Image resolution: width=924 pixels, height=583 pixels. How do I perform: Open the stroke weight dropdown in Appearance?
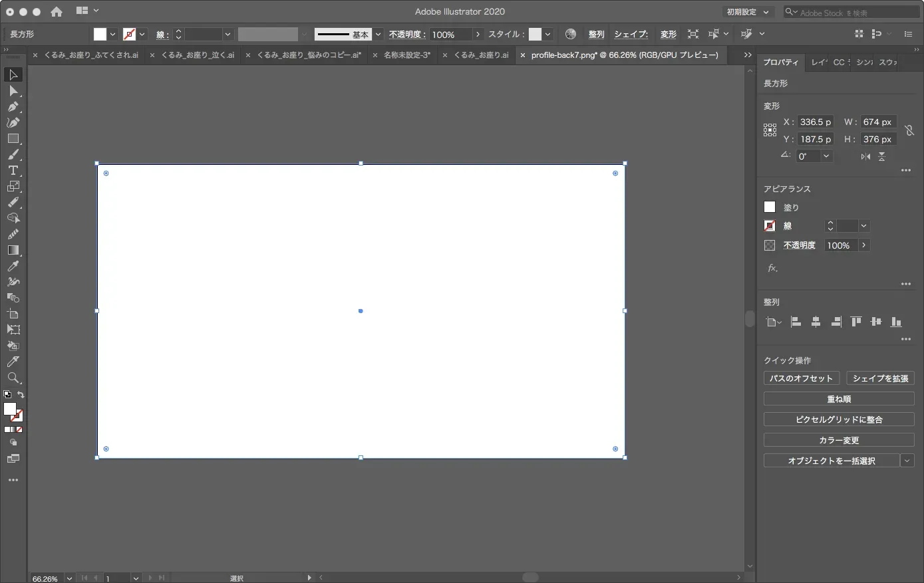(x=863, y=226)
